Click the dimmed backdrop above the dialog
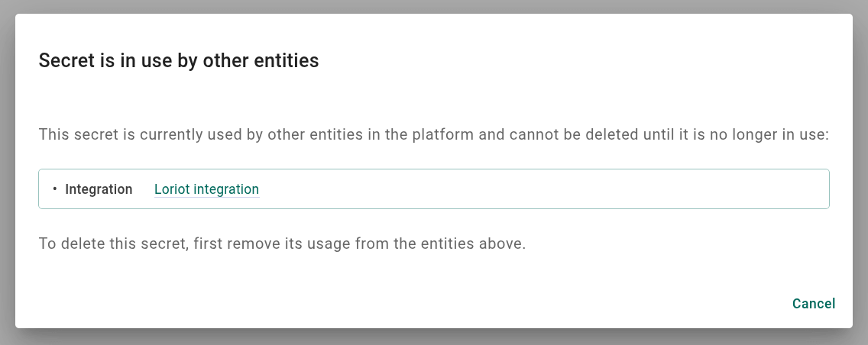 coord(434,6)
